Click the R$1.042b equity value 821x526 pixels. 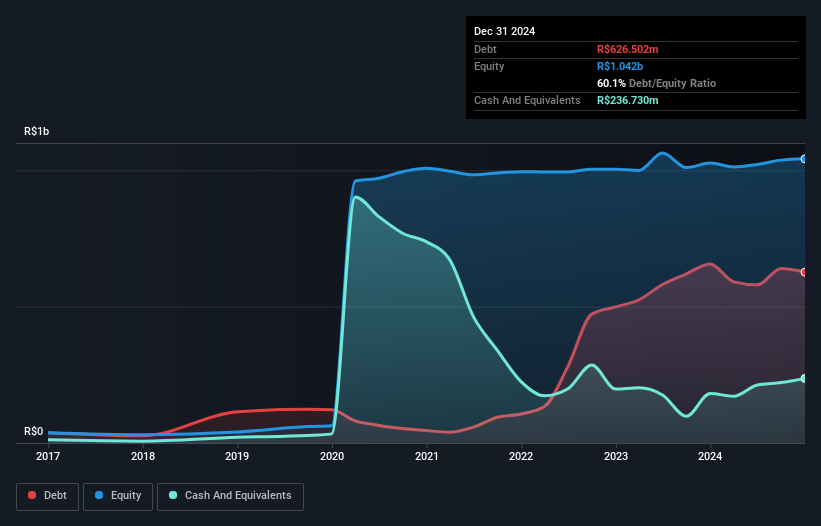tap(620, 66)
